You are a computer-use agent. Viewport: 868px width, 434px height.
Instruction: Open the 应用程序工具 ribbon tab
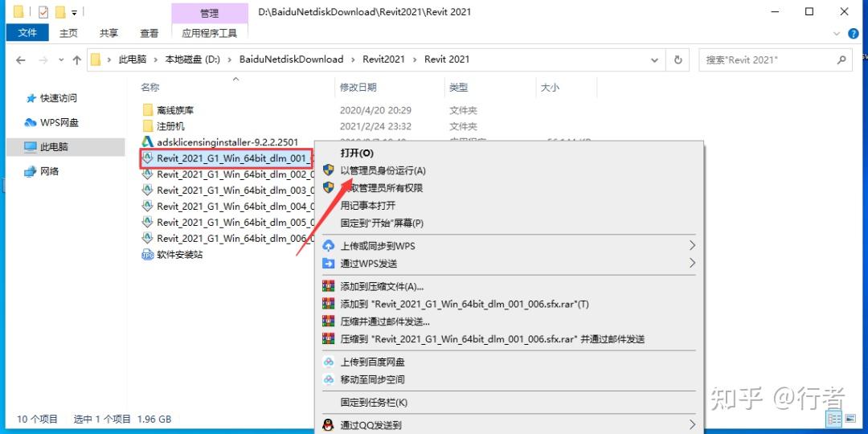click(x=209, y=33)
